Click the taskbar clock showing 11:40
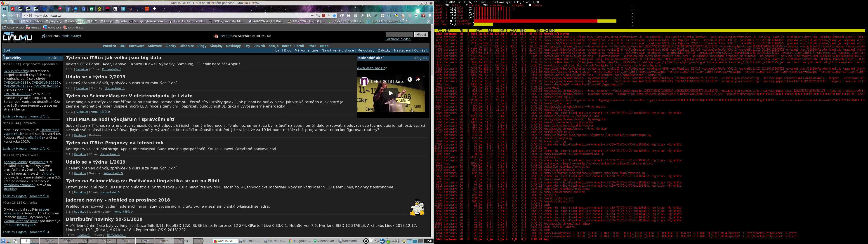The width and height of the screenshot is (868, 244). 429,241
